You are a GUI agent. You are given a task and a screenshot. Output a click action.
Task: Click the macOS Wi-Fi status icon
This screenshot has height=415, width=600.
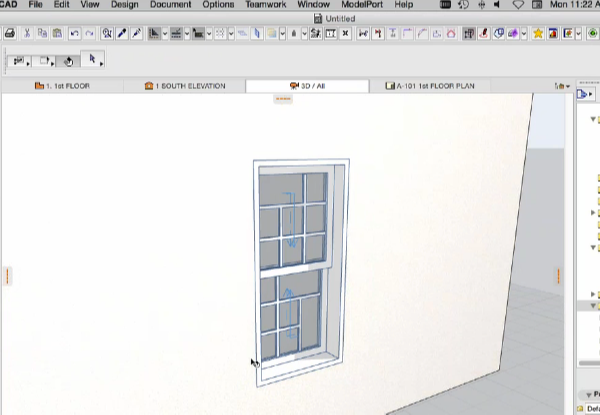point(518,5)
